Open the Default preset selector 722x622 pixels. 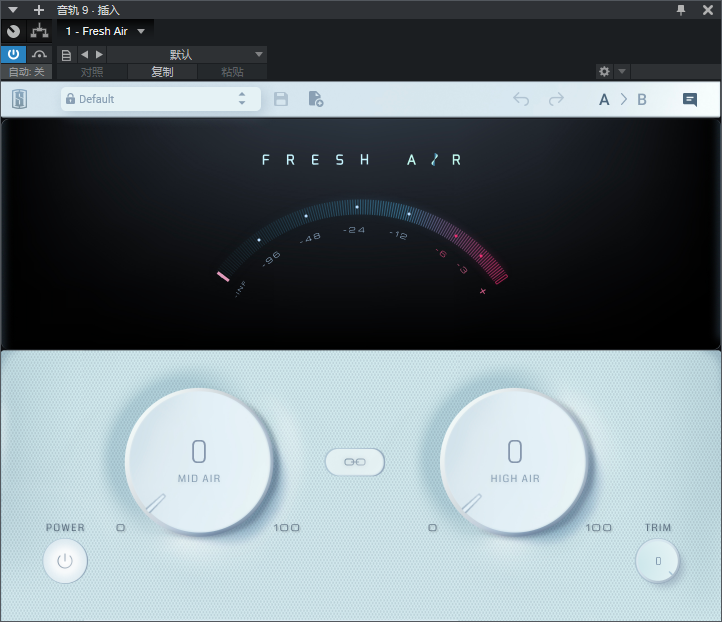click(x=161, y=99)
